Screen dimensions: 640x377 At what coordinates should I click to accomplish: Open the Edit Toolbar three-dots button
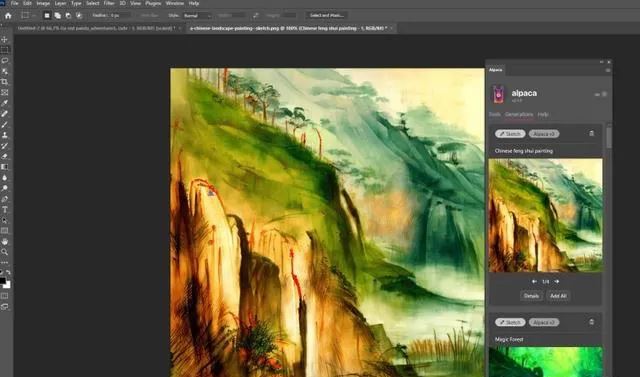(x=4, y=263)
